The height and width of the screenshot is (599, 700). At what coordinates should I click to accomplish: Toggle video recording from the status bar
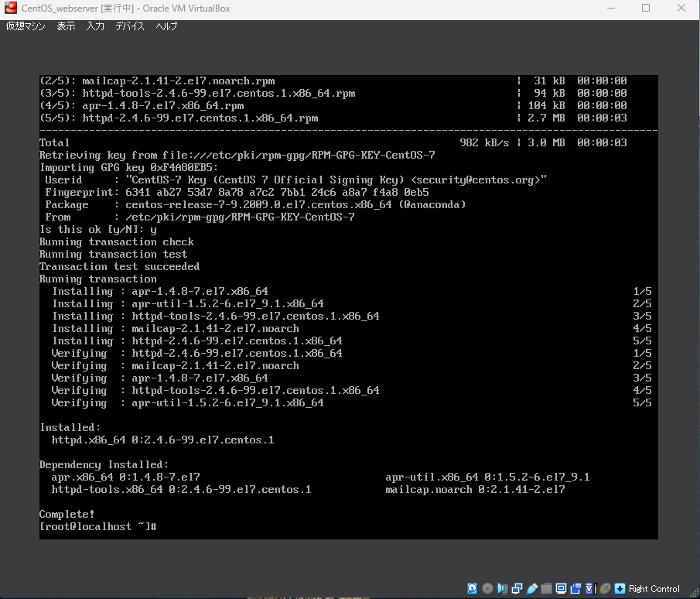(x=575, y=588)
